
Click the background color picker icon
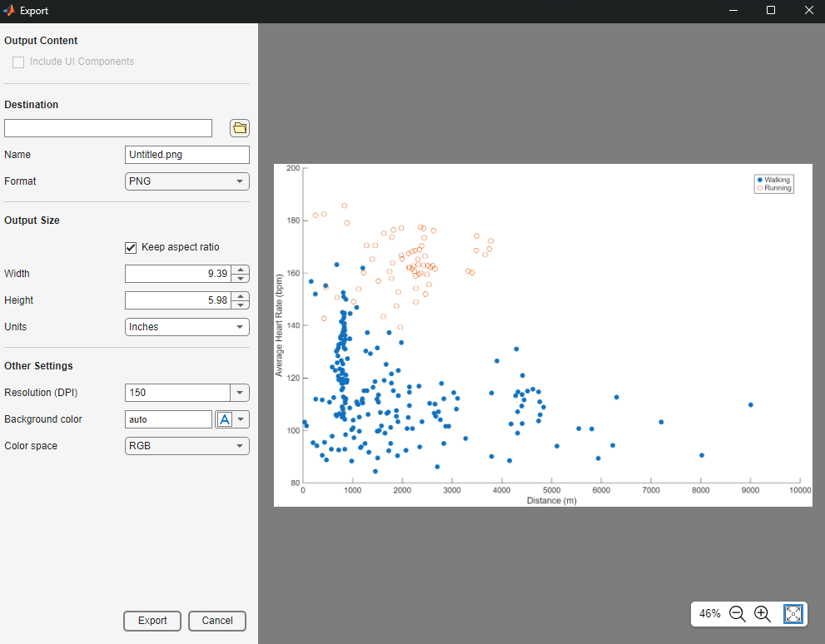click(224, 419)
